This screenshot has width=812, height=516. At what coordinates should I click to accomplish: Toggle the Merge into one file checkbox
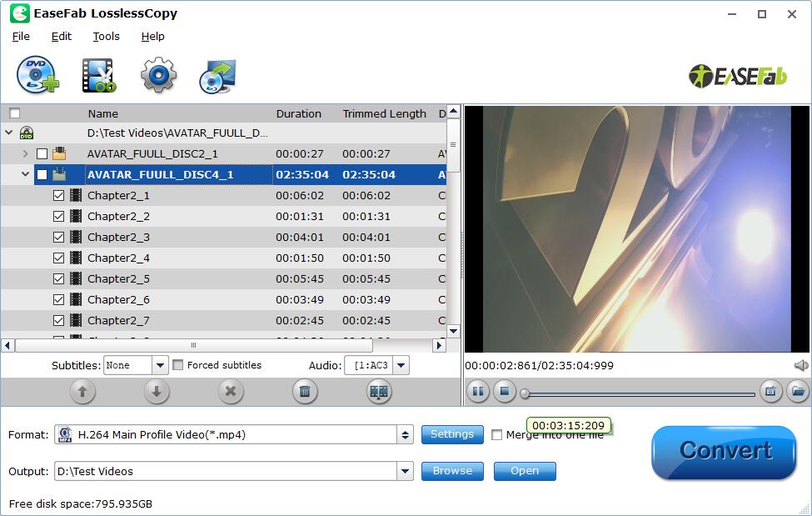pyautogui.click(x=496, y=434)
